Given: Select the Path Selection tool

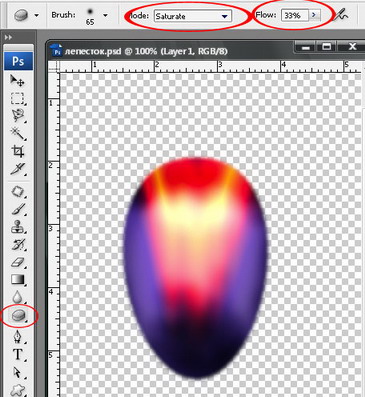Looking at the screenshot, I should pyautogui.click(x=17, y=372).
